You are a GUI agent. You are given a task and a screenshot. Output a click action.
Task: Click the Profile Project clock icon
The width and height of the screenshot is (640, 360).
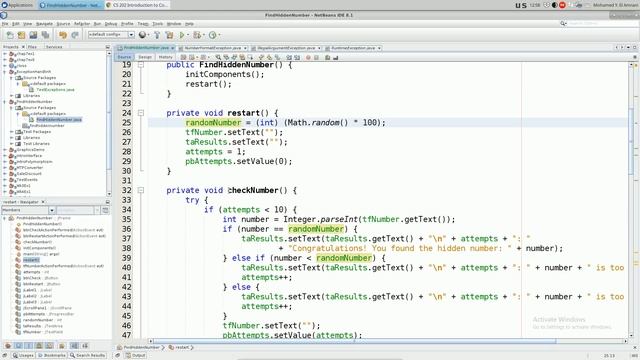point(212,35)
